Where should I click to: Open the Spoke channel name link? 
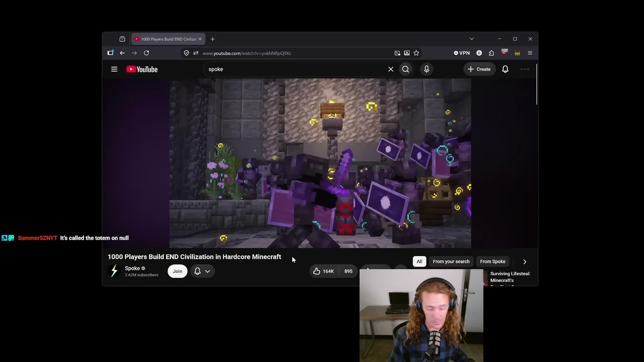click(132, 268)
